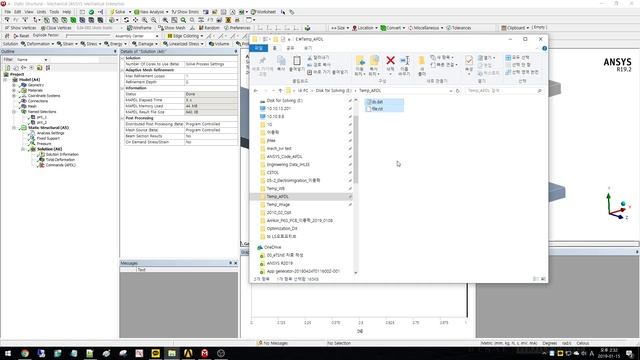Open the Tools menu in ANSYS
Image resolution: width=640 pixels, height=360 pixels.
tap(54, 12)
